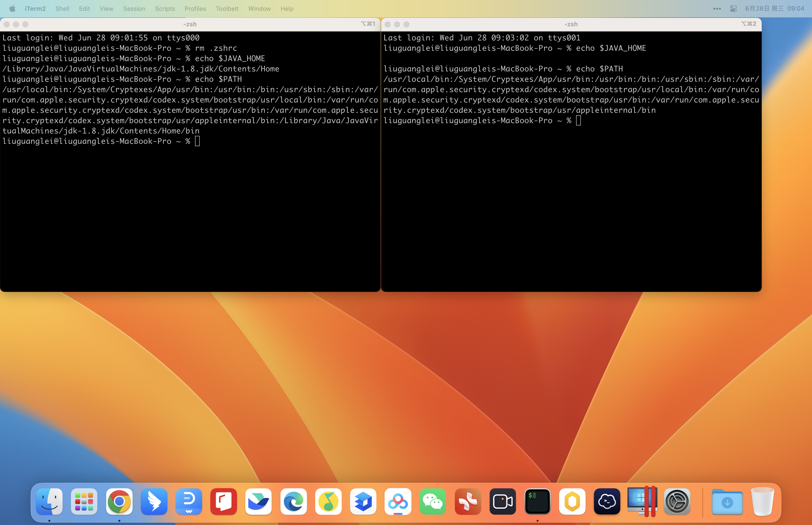The width and height of the screenshot is (812, 525).
Task: Click the 'Last login' ttys001 line
Action: [x=482, y=38]
